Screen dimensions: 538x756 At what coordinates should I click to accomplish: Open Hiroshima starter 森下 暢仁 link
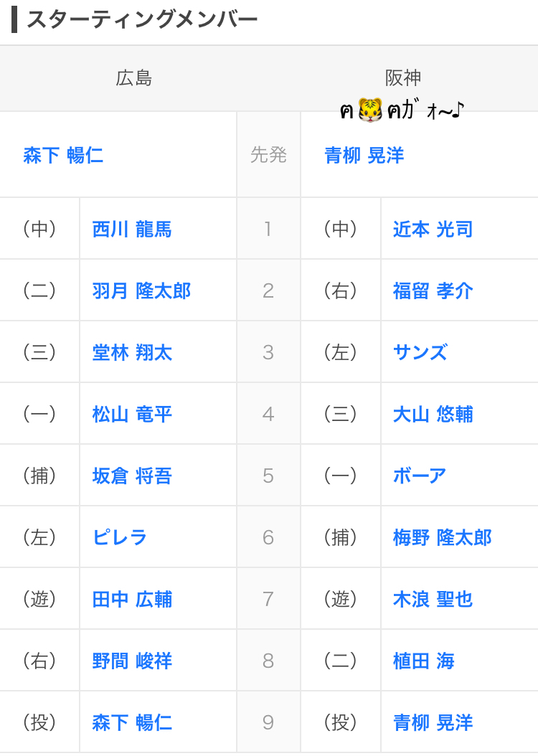click(x=63, y=155)
